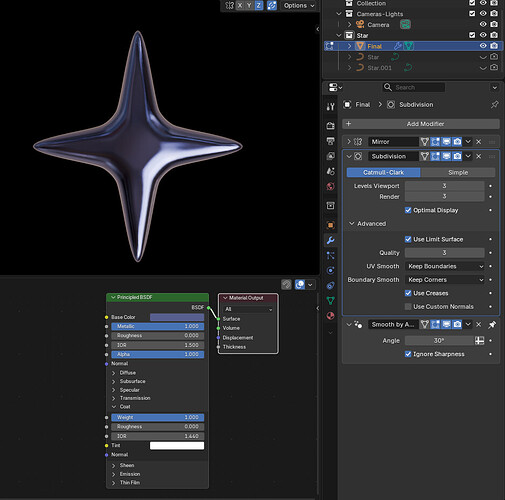Toggle Edit Mode display for Subdivision modifier

435,156
